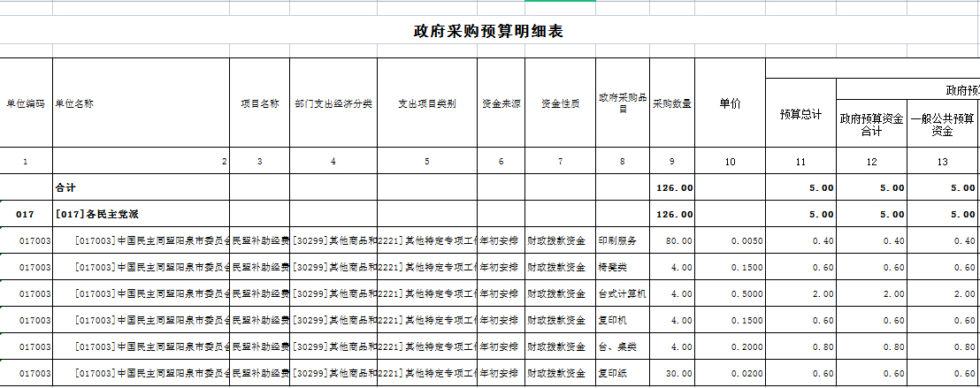The image size is (980, 388).
Task: Select 政府预算资金合计 0.60 in 复印纸 row
Action: point(871,373)
